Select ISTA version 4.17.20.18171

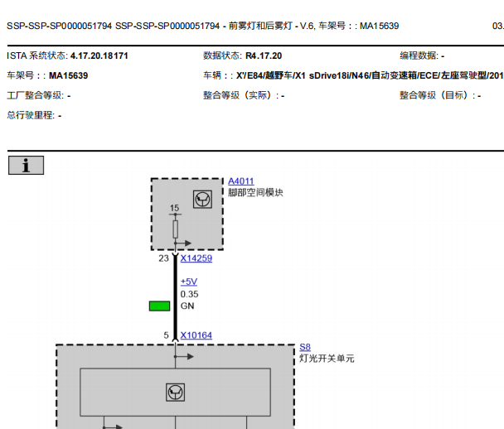pyautogui.click(x=99, y=55)
